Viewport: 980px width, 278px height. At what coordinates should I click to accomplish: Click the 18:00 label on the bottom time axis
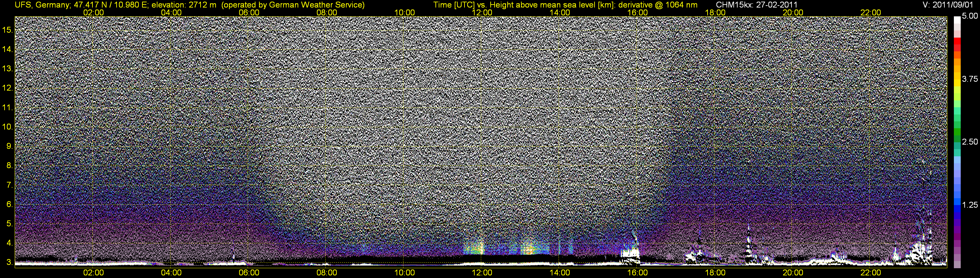point(715,273)
